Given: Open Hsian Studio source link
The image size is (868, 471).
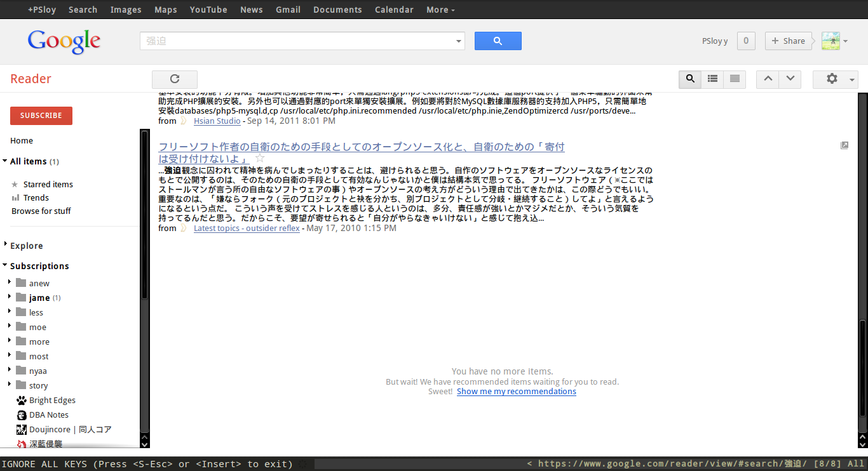Looking at the screenshot, I should (x=217, y=121).
